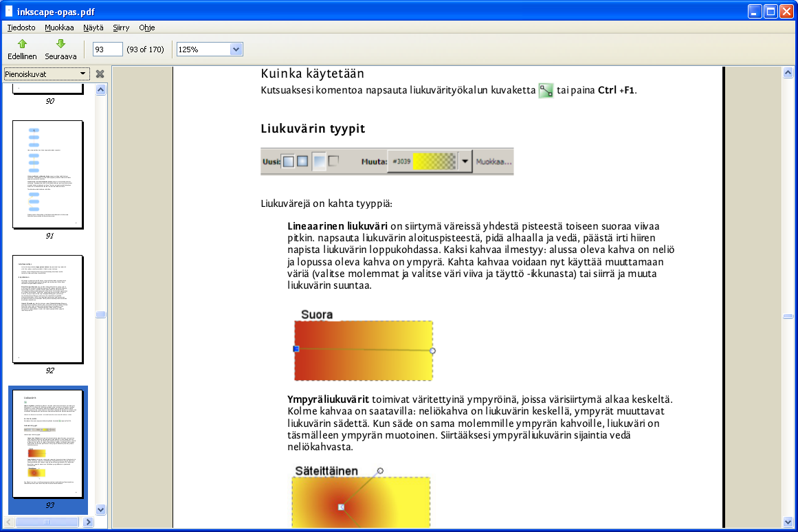Maximize the inkscape-opas.pdf window

point(771,11)
